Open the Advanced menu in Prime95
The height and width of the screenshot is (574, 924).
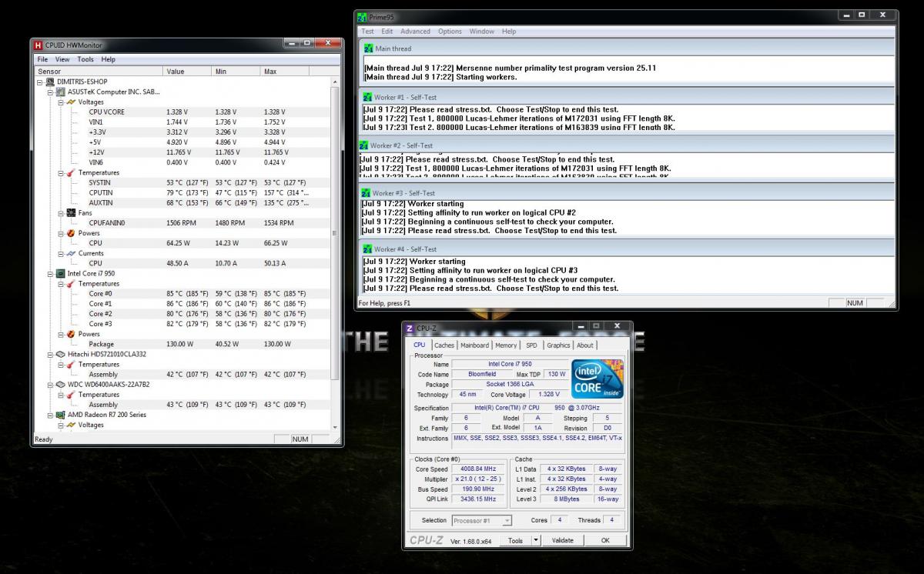tap(415, 32)
